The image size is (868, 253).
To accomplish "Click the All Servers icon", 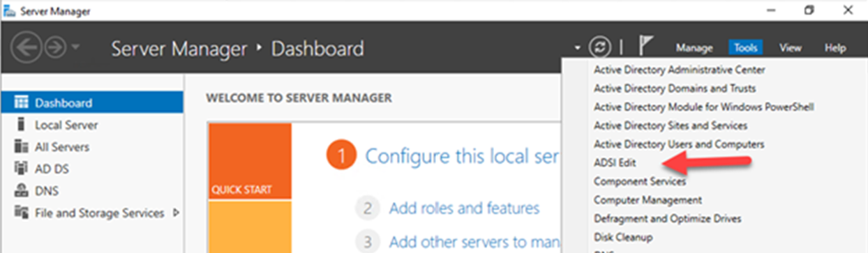I will click(21, 147).
